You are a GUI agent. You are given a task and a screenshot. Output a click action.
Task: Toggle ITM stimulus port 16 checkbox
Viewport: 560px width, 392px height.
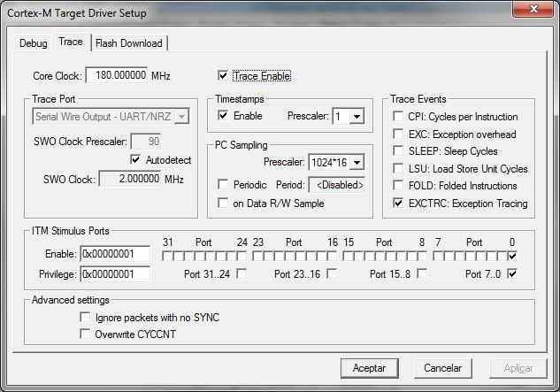click(332, 256)
